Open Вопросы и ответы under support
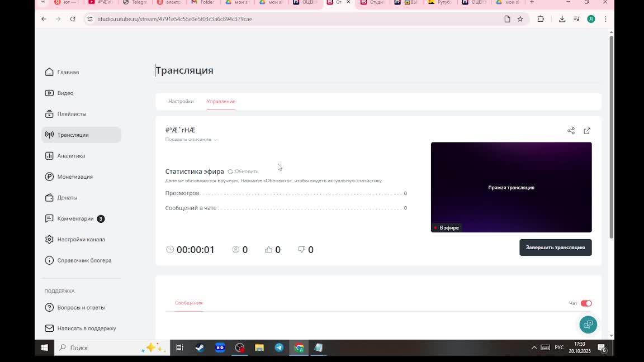The height and width of the screenshot is (362, 644). coord(75,307)
